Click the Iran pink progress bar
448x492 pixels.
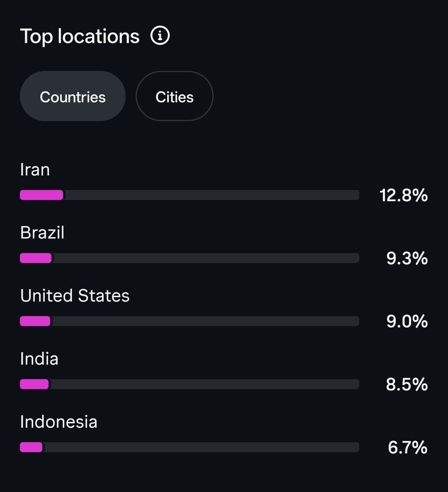42,195
